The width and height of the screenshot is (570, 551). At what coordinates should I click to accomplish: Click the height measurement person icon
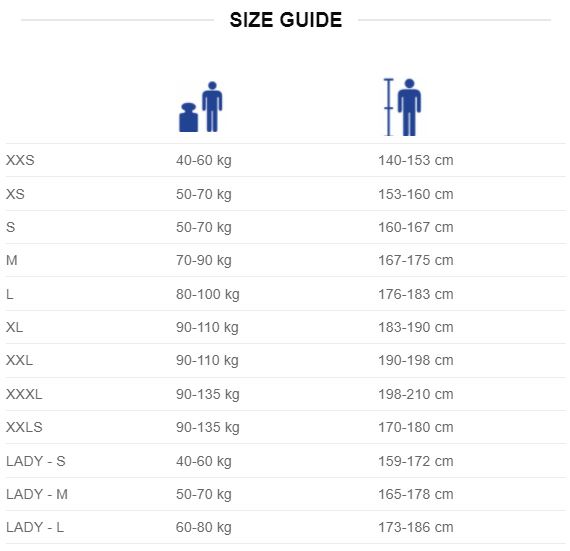(402, 107)
